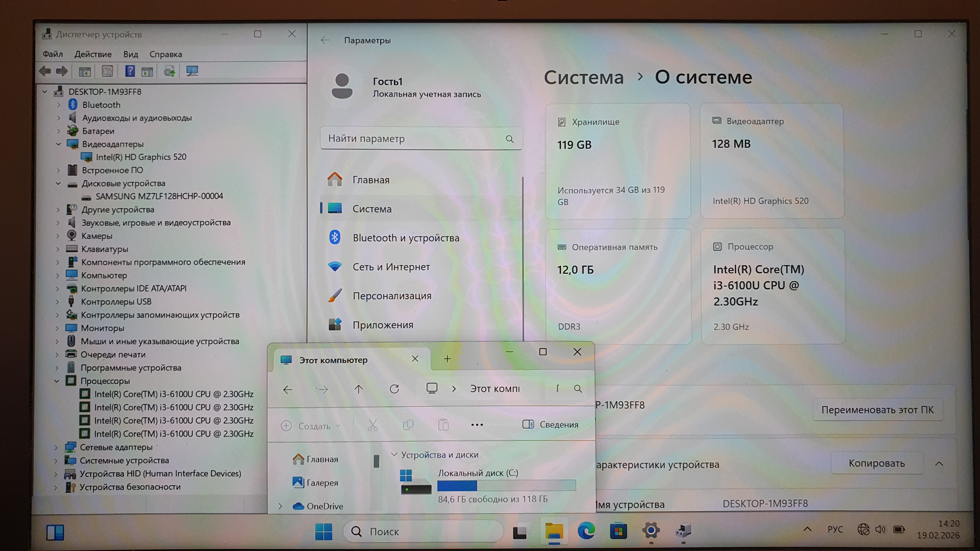This screenshot has width=980, height=551.
Task: Click the Properties toolbar icon in Device Manager
Action: 107,71
